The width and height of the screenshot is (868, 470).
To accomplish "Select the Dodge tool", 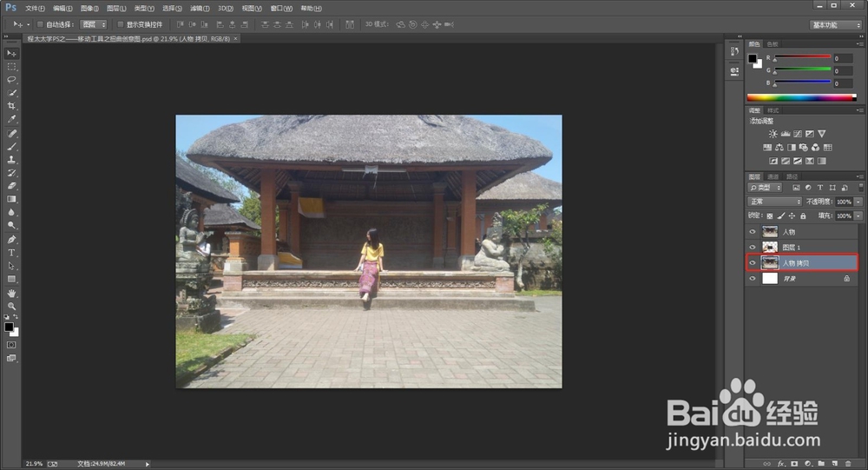I will (11, 226).
